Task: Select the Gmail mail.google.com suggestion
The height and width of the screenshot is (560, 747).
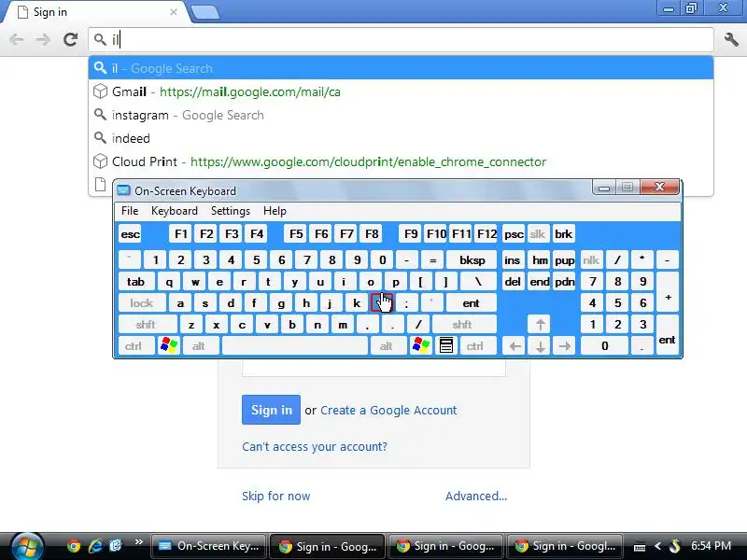Action: point(401,91)
